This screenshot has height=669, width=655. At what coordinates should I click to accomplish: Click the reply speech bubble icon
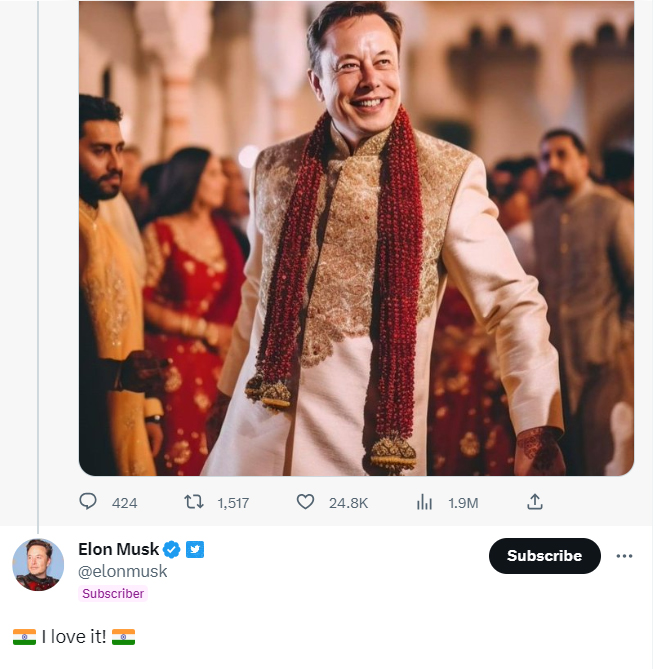click(89, 502)
